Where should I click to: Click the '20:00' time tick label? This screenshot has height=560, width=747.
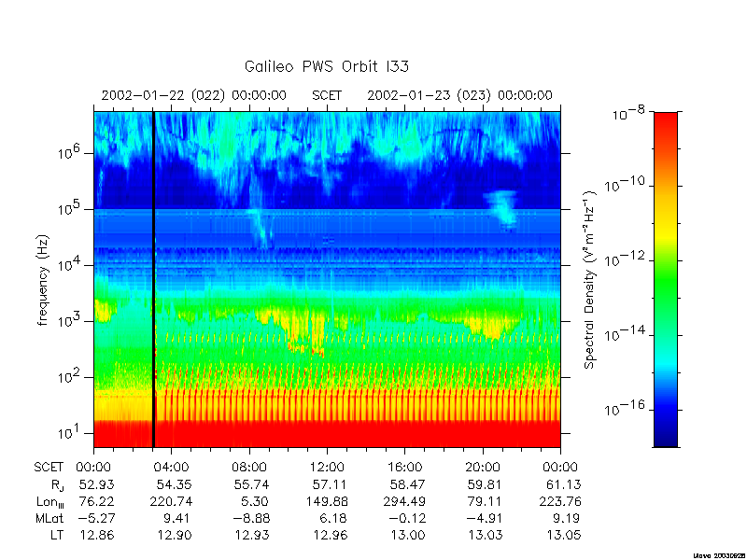483,468
